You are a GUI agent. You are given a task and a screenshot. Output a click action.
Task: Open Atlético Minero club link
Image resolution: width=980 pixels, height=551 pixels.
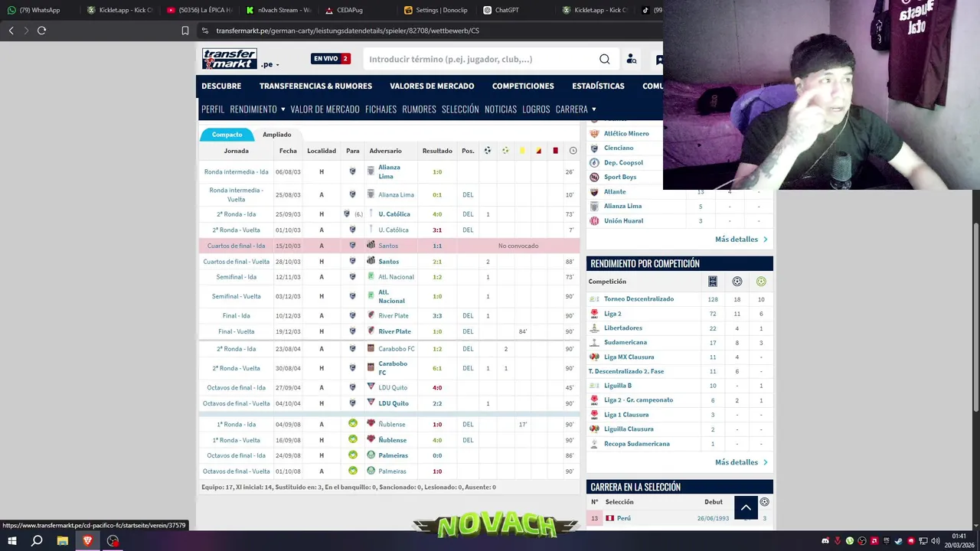click(x=626, y=134)
